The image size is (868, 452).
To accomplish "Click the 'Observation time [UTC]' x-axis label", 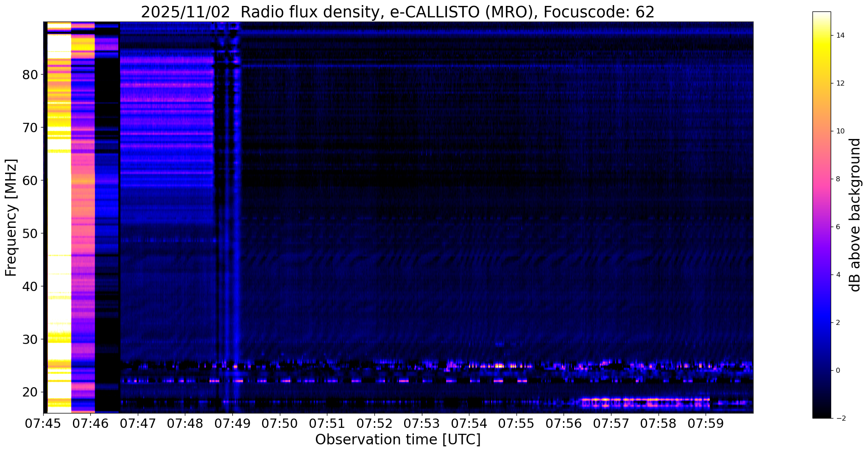I will 398,439.
